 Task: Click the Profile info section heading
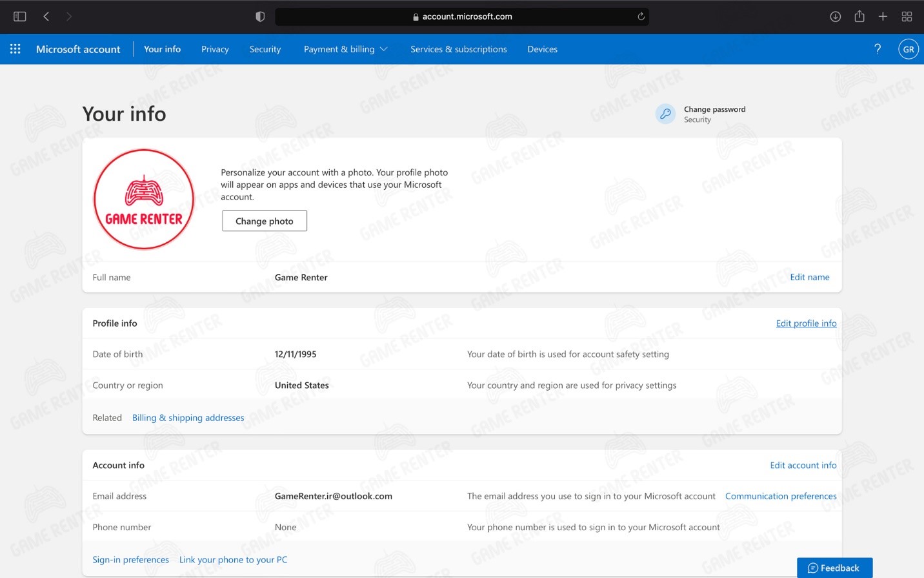pos(115,323)
